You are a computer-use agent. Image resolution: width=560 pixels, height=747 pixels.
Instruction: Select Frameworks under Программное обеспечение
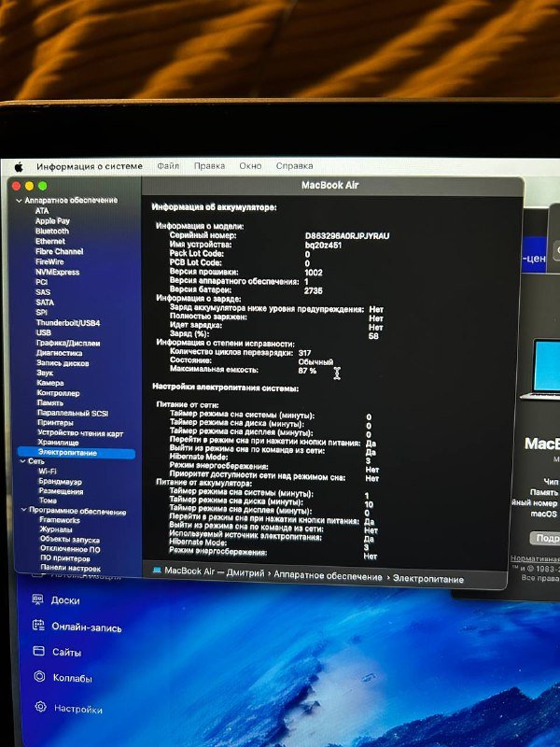(60, 520)
